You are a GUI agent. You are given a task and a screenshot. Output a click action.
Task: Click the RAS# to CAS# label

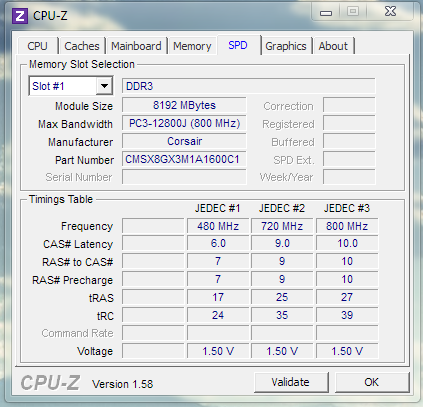[78, 262]
